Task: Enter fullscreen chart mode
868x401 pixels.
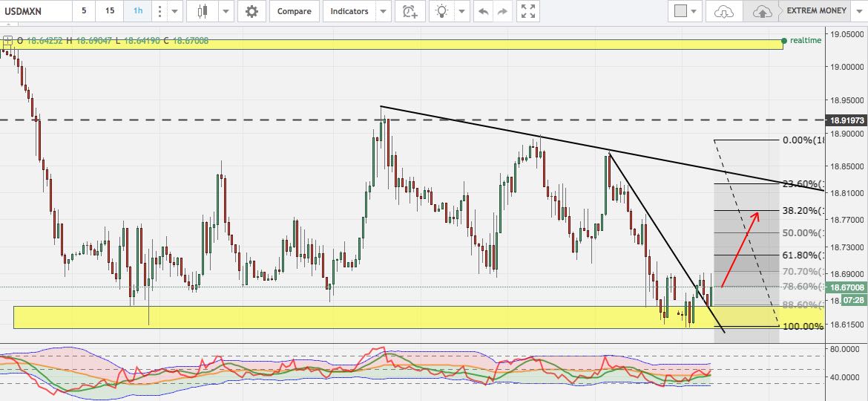Action: (527, 11)
